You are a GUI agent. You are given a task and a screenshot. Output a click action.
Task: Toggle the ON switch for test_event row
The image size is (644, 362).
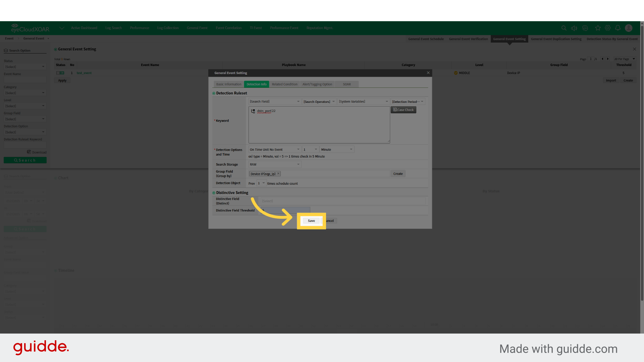[x=60, y=73]
